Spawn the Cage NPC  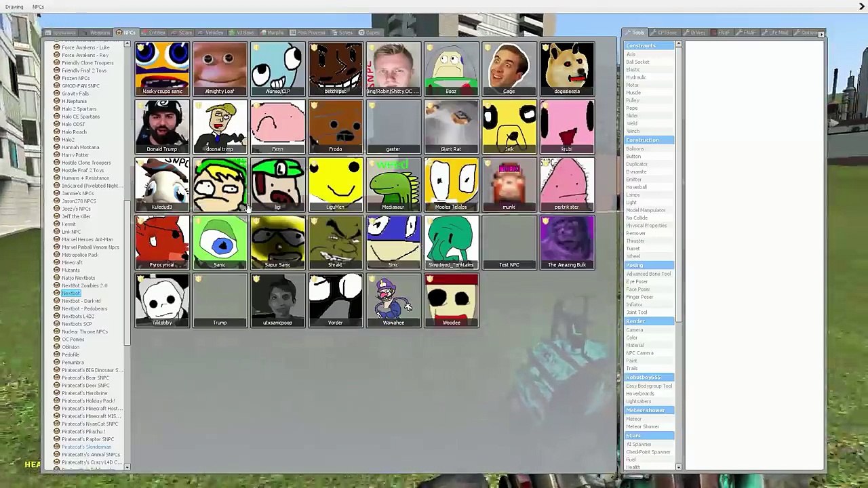tap(509, 68)
